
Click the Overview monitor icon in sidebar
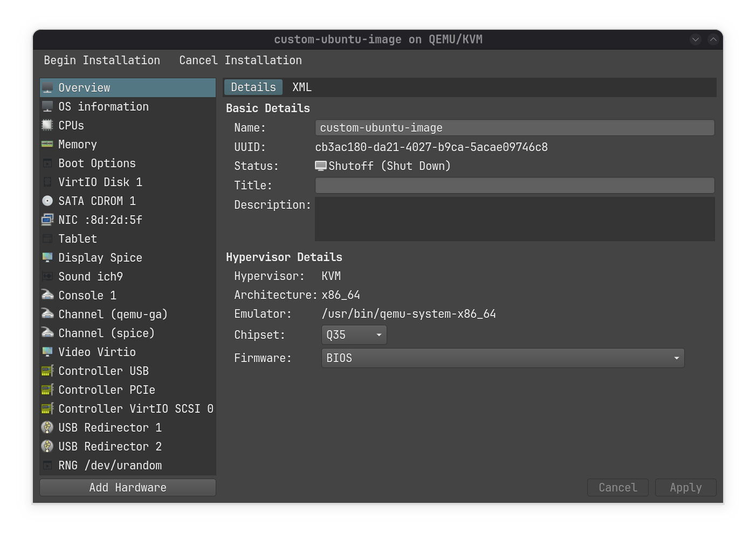click(47, 88)
